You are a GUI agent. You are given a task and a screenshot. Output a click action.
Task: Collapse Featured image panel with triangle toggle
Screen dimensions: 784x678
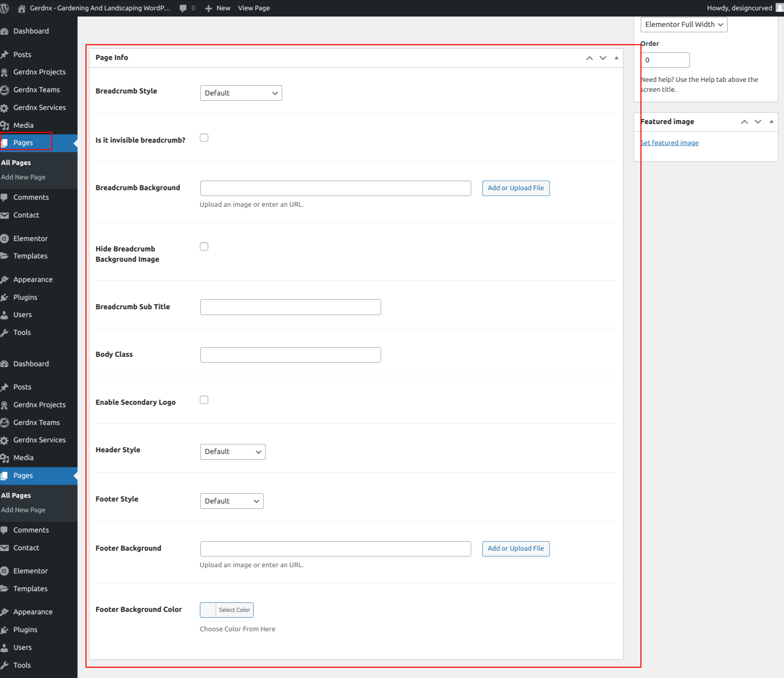771,122
